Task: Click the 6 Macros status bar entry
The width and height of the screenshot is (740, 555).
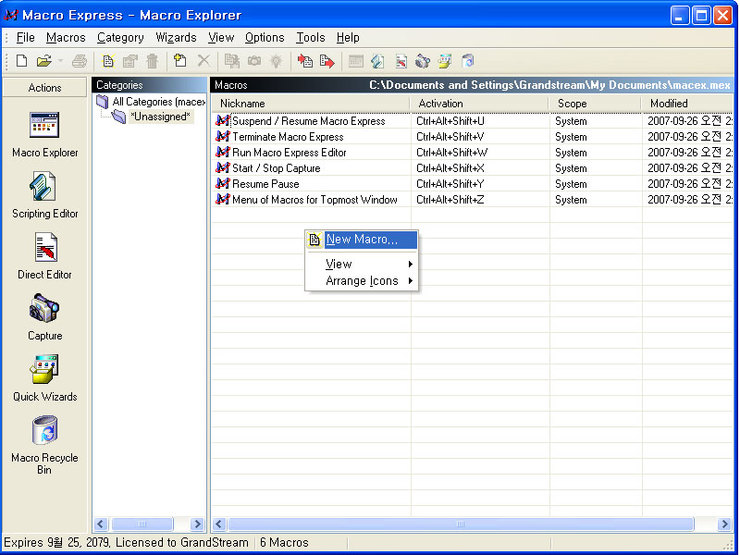Action: pyautogui.click(x=284, y=543)
